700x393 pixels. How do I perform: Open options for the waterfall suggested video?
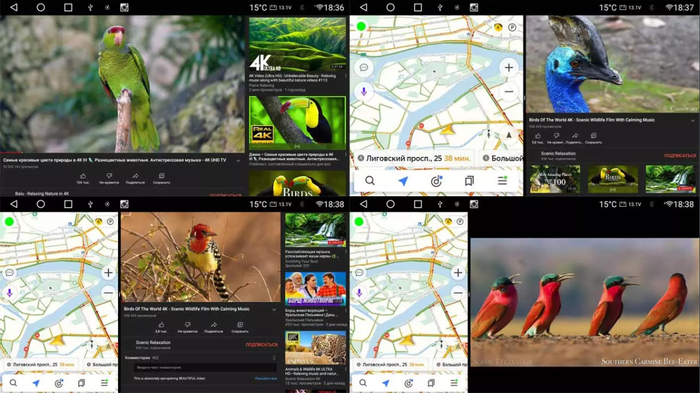coord(346,251)
